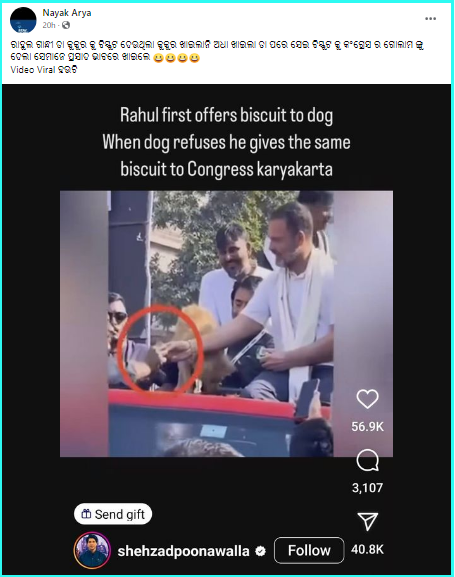
Task: Follow shehzadpoonawalla's account
Action: tap(309, 550)
